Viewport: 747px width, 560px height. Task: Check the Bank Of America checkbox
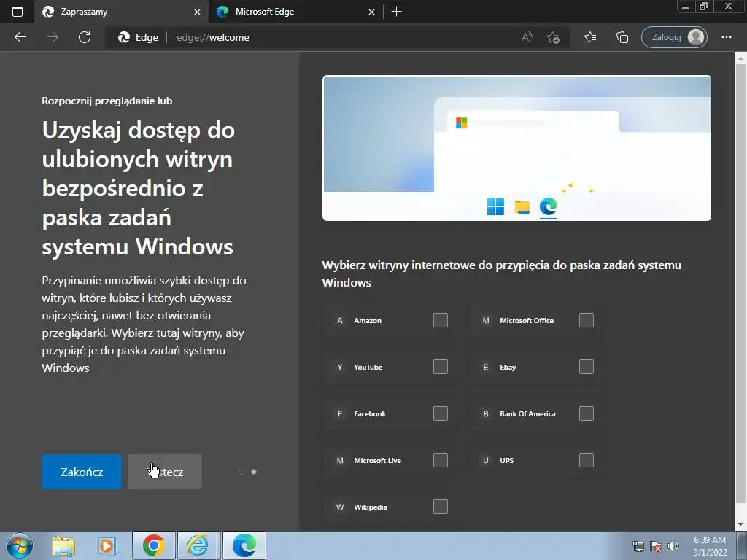tap(587, 414)
